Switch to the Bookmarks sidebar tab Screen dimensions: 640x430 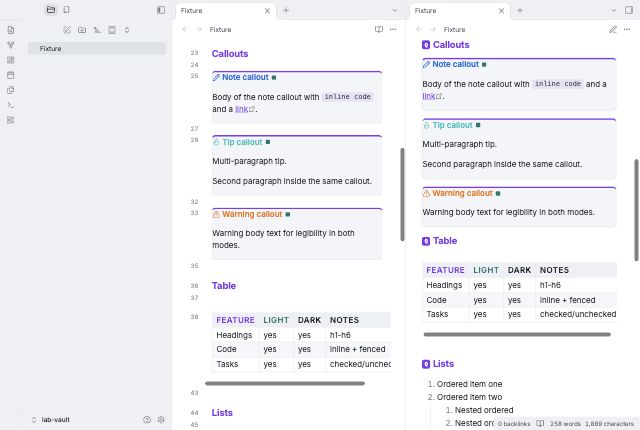point(66,9)
